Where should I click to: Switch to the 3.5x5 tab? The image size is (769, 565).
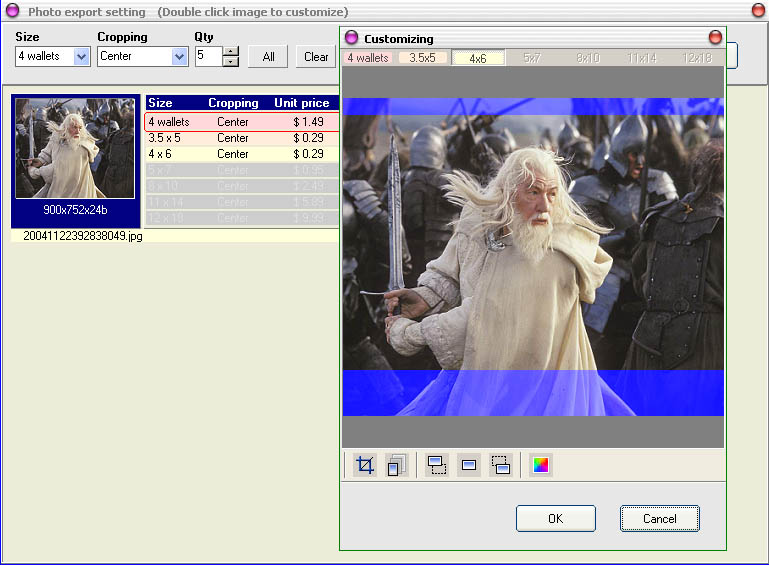(423, 58)
